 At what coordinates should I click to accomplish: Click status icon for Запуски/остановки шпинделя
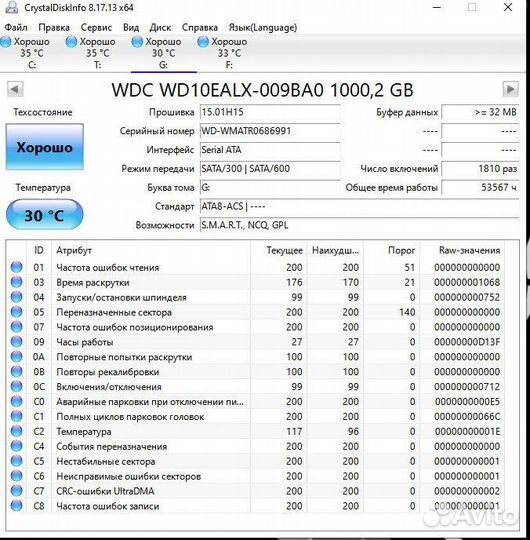tap(17, 297)
